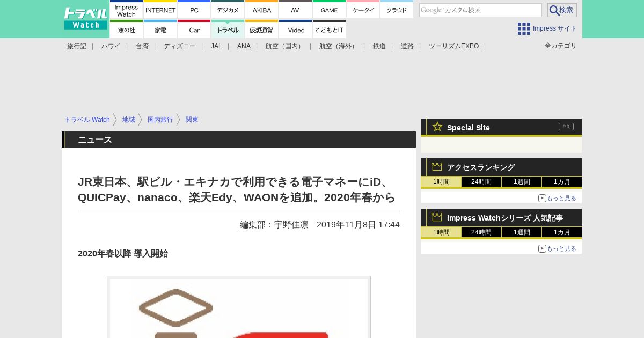The height and width of the screenshot is (338, 644).
Task: Go to 地域 breadcrumb
Action: coord(129,120)
